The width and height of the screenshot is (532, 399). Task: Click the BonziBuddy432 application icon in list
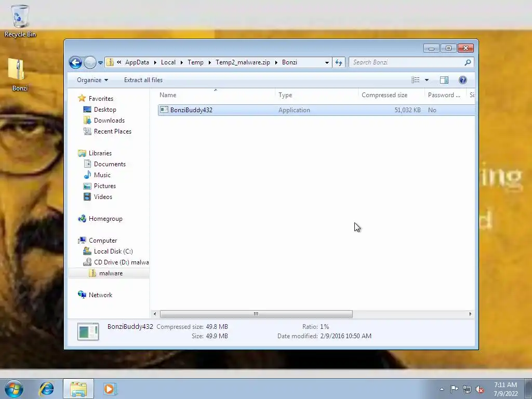[164, 110]
